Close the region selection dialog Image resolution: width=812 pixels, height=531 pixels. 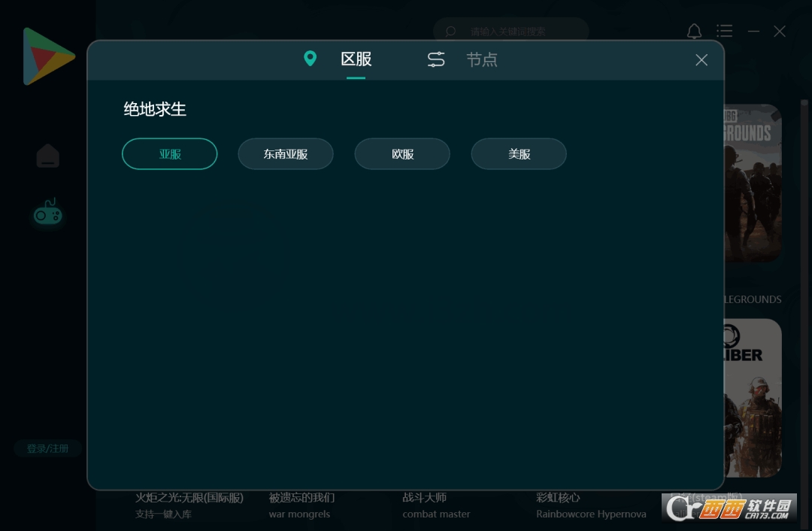[701, 60]
